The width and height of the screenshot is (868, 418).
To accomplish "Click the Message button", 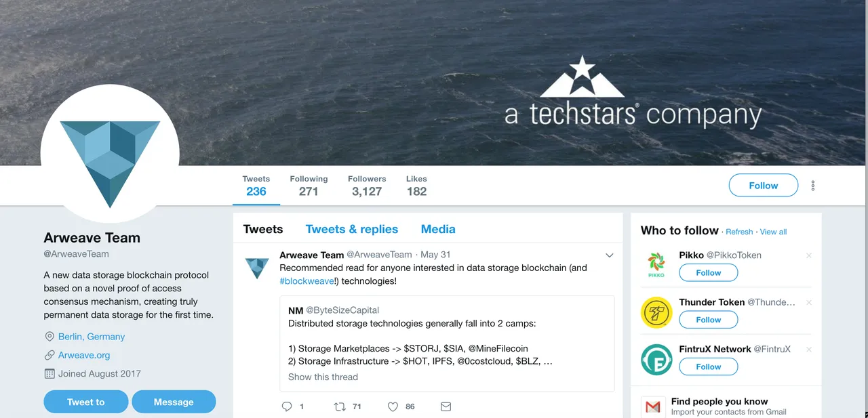I will click(174, 402).
